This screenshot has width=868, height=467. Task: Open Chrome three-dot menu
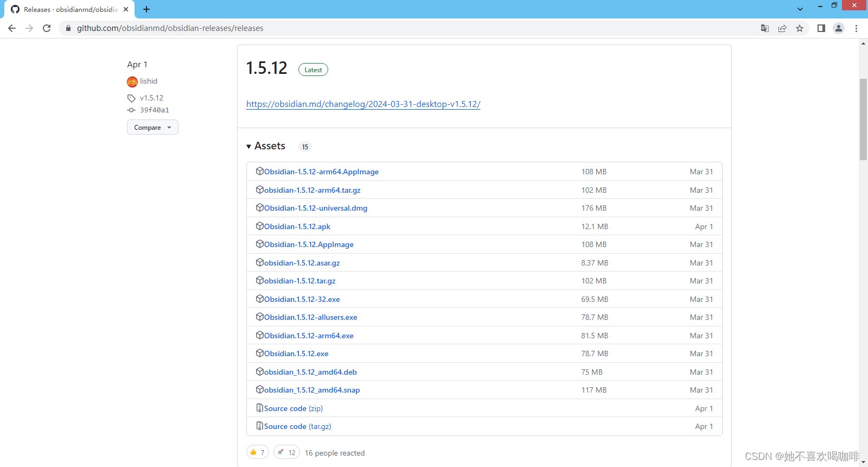tap(856, 28)
